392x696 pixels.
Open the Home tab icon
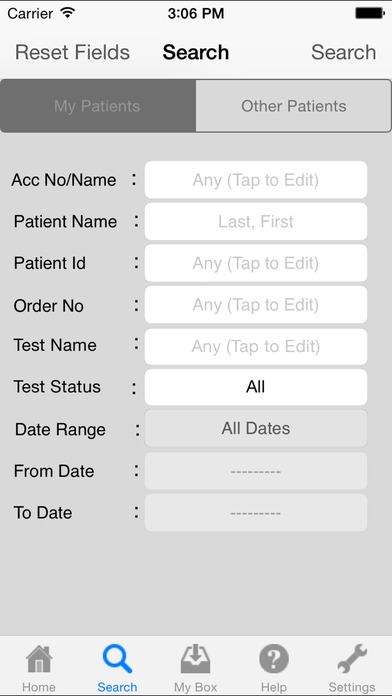39,659
